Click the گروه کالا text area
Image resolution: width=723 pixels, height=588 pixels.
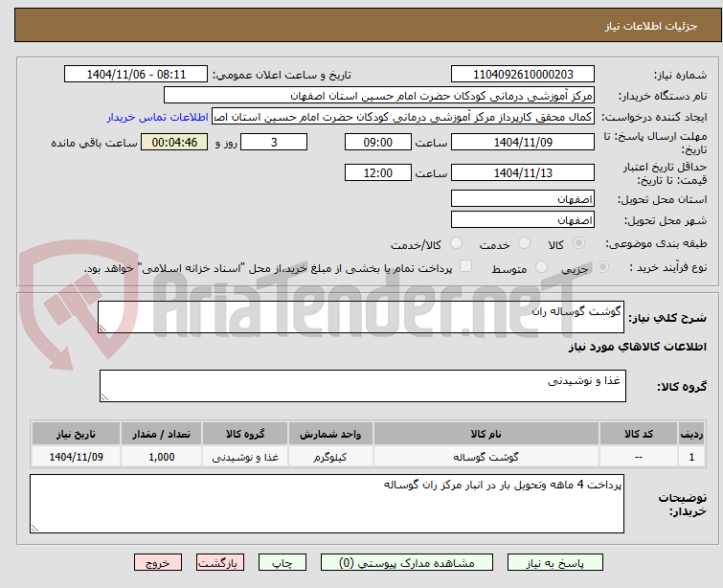(362, 386)
